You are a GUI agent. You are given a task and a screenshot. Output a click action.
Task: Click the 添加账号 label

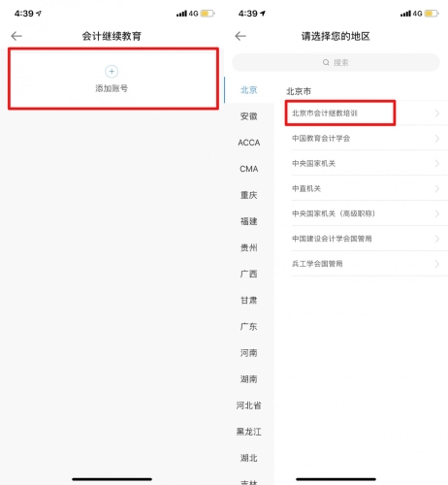pyautogui.click(x=112, y=88)
